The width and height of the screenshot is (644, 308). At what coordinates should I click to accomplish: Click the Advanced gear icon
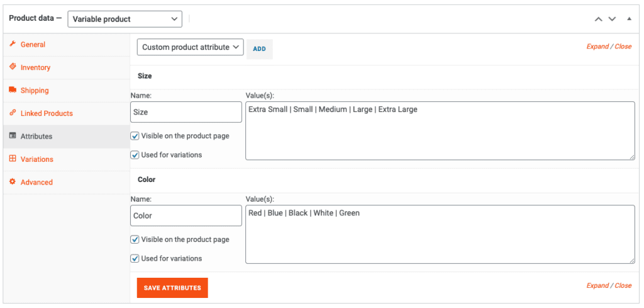[x=13, y=182]
